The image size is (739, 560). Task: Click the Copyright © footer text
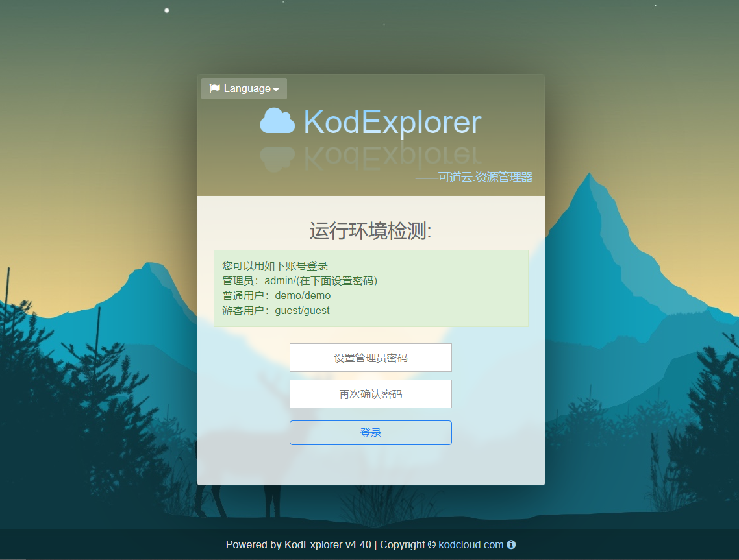click(408, 544)
